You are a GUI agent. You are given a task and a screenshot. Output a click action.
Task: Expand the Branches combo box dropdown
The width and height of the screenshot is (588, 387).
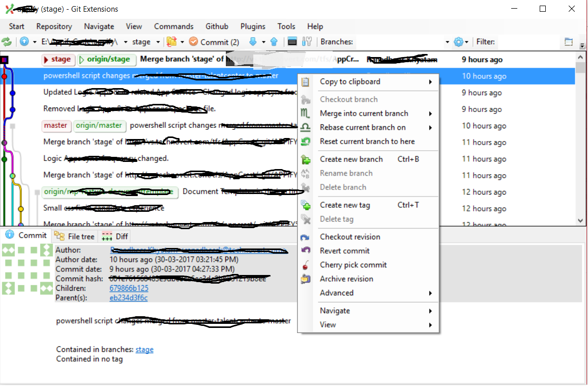(447, 42)
